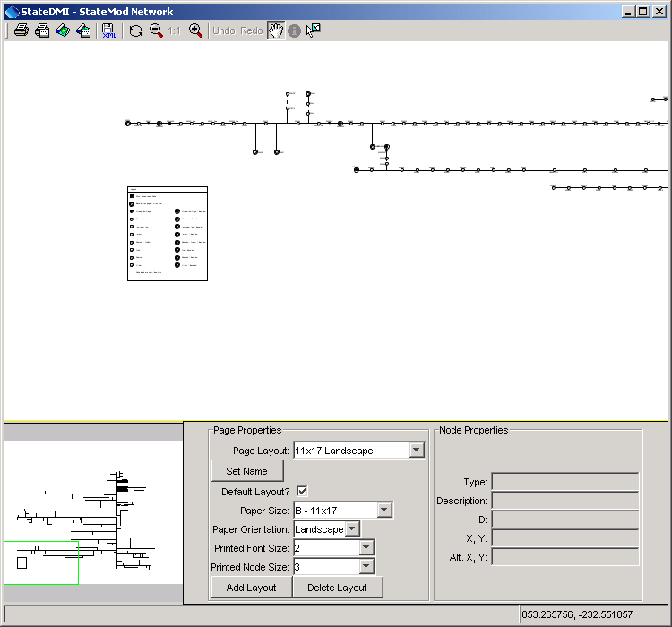Click the image roll with page icon
Viewport: 672px width, 627px height.
pyautogui.click(x=83, y=30)
